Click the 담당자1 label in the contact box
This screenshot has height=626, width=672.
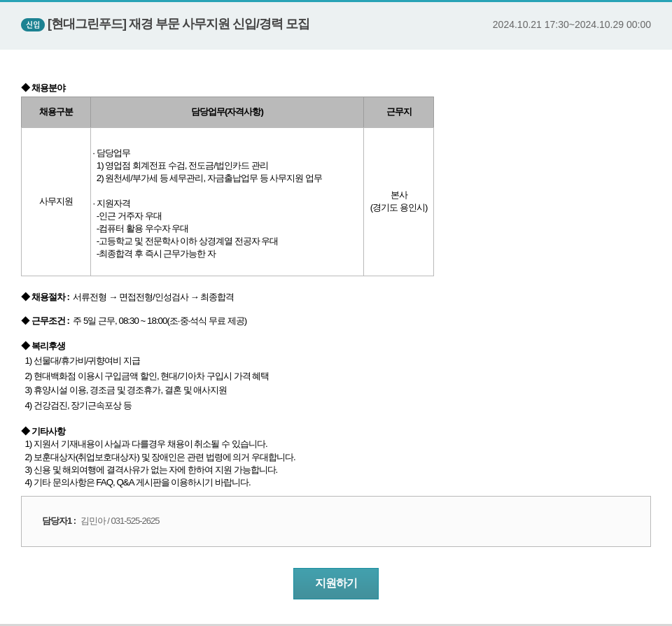click(59, 520)
